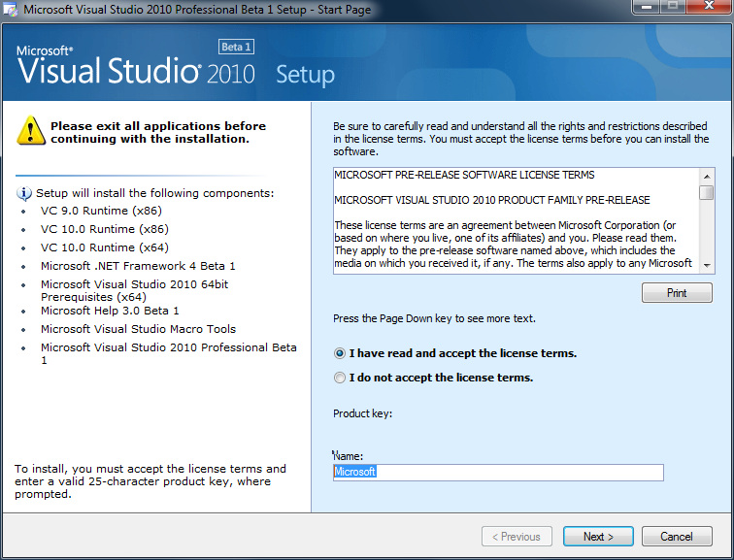Click the 'VC 10.0 Runtime (x86)' component
The image size is (734, 560).
[105, 229]
